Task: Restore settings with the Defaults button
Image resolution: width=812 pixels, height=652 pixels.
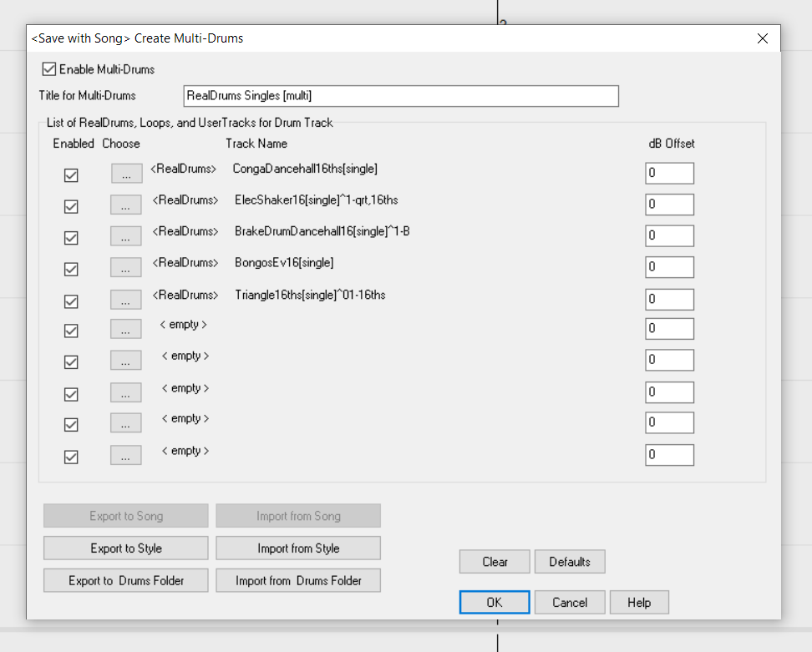Action: click(570, 562)
